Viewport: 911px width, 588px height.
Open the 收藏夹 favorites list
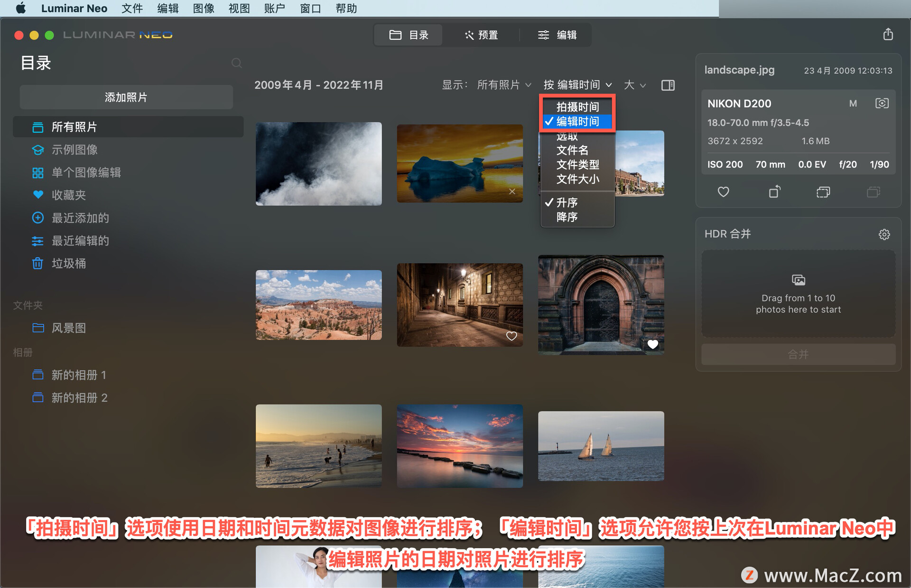128,195
